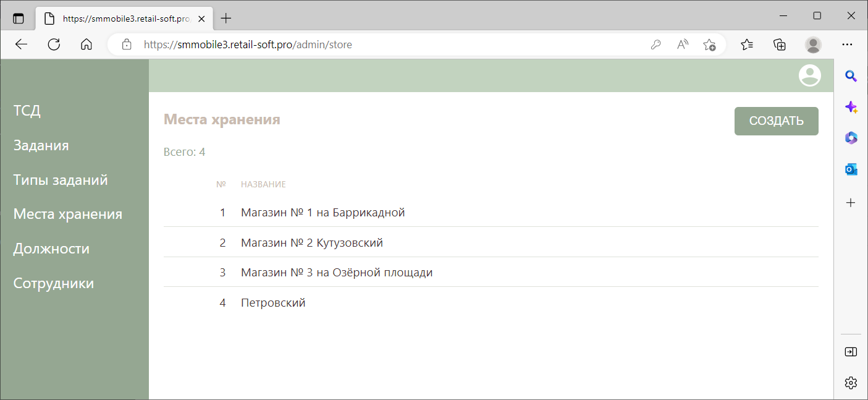The height and width of the screenshot is (400, 868).
Task: Open the tab actions menu icon
Action: [x=19, y=19]
